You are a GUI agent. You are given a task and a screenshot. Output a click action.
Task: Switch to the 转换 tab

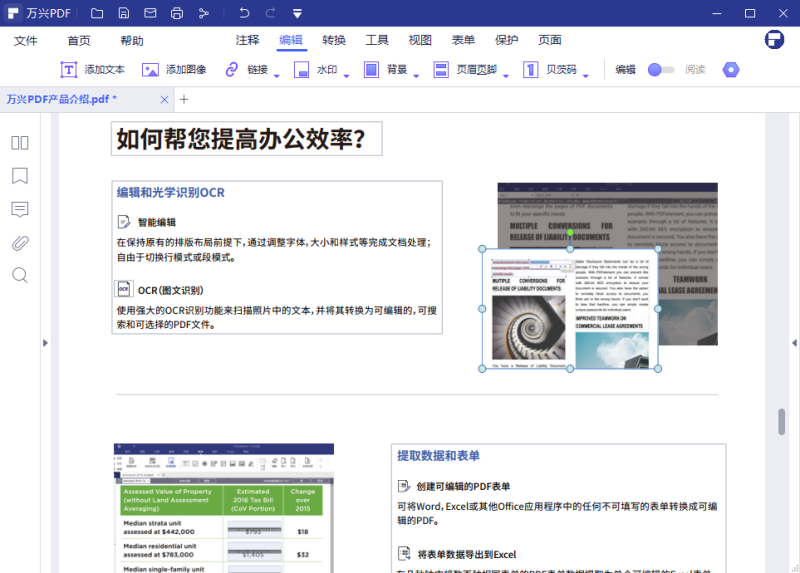click(334, 40)
